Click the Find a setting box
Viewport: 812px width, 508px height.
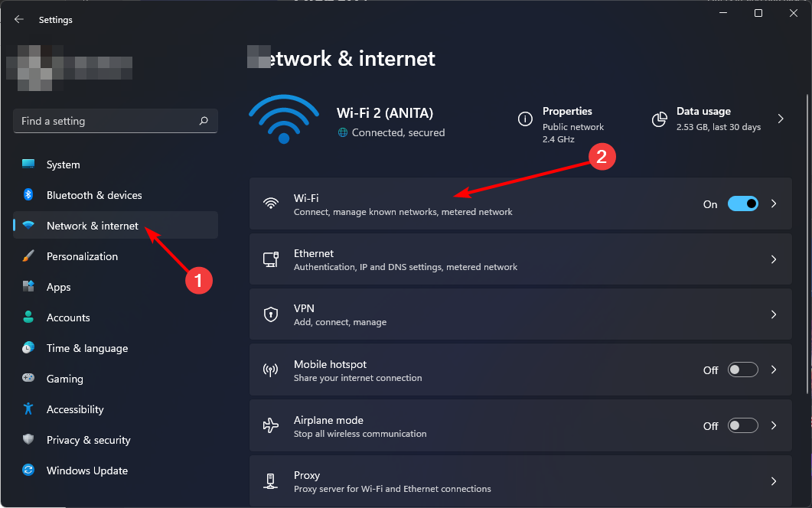coord(116,121)
